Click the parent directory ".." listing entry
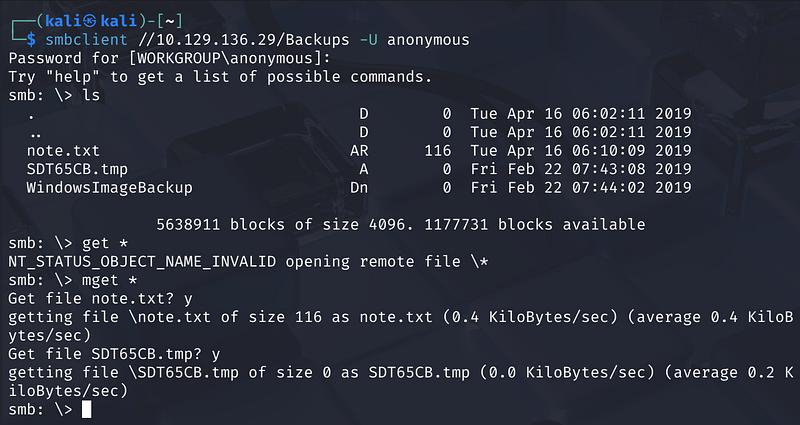The image size is (800, 425). tap(36, 133)
